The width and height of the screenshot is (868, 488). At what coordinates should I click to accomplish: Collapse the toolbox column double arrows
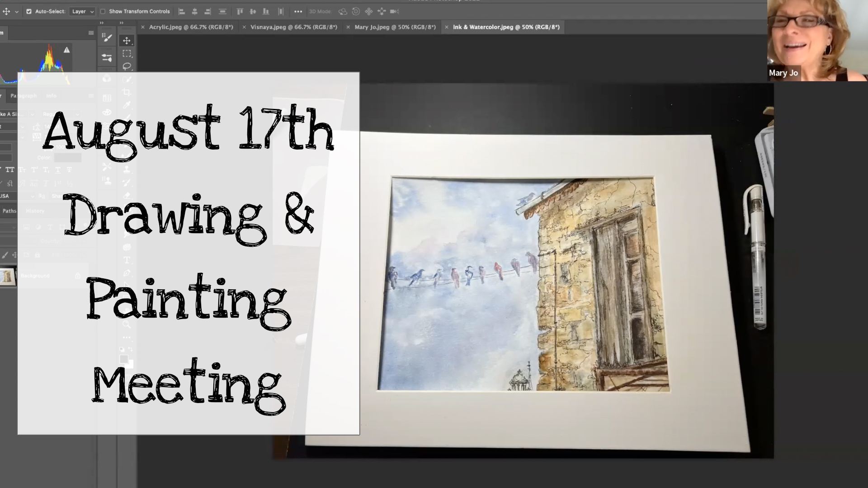click(x=122, y=23)
